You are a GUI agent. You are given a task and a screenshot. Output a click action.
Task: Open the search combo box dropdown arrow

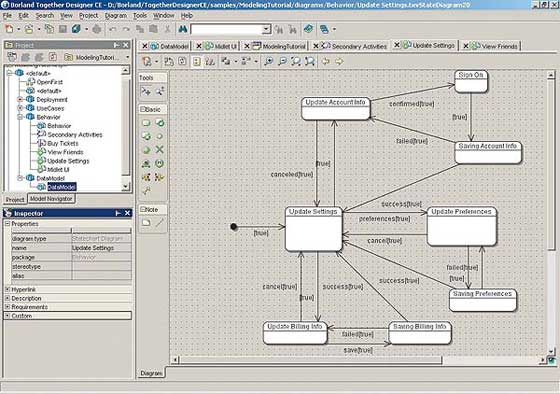266,29
